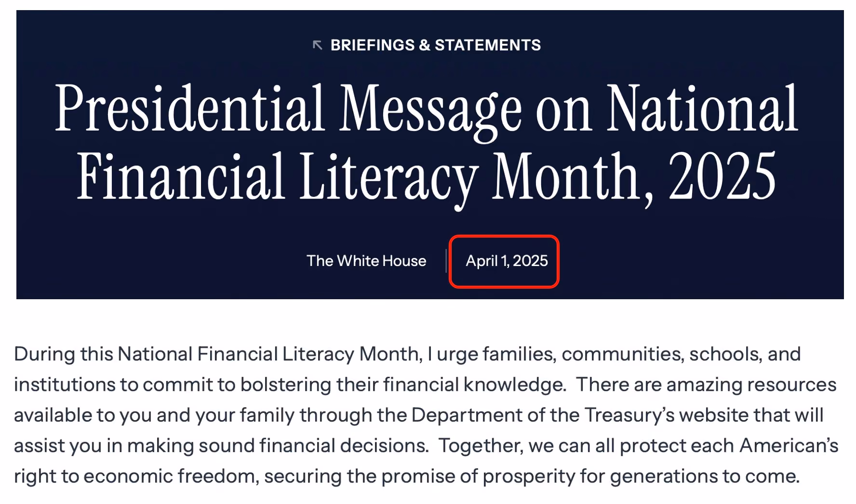
Task: Click the back arrow icon beside Briefings & Statements
Action: (317, 45)
